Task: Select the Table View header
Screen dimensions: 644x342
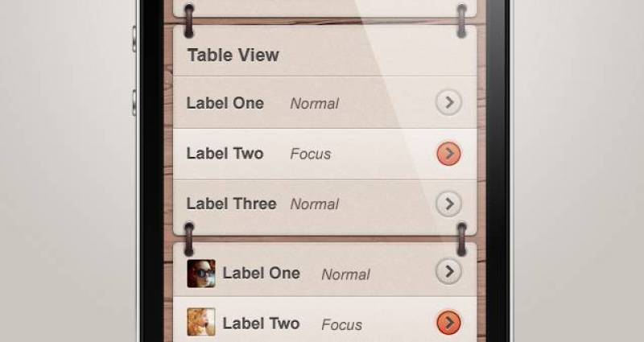Action: (233, 55)
